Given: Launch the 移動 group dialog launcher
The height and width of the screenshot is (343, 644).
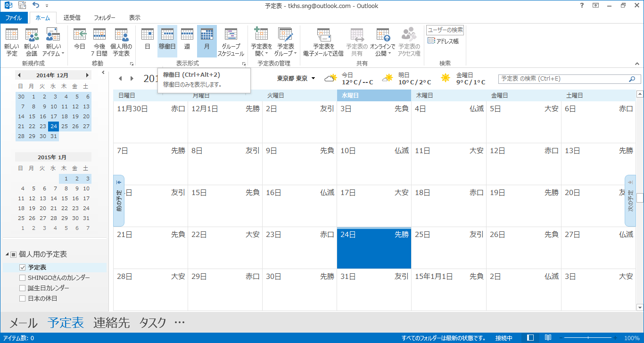Looking at the screenshot, I should pyautogui.click(x=132, y=63).
